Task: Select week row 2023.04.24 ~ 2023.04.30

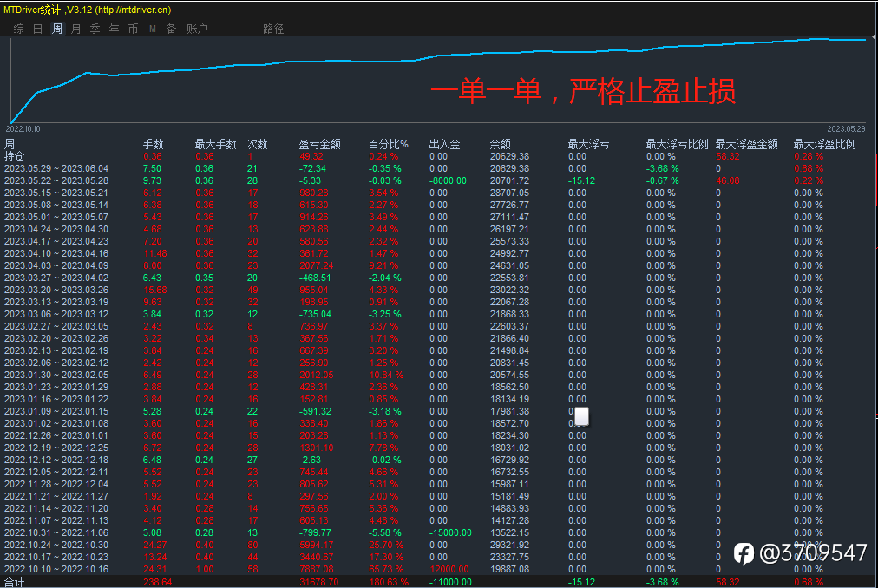Action: (x=439, y=229)
